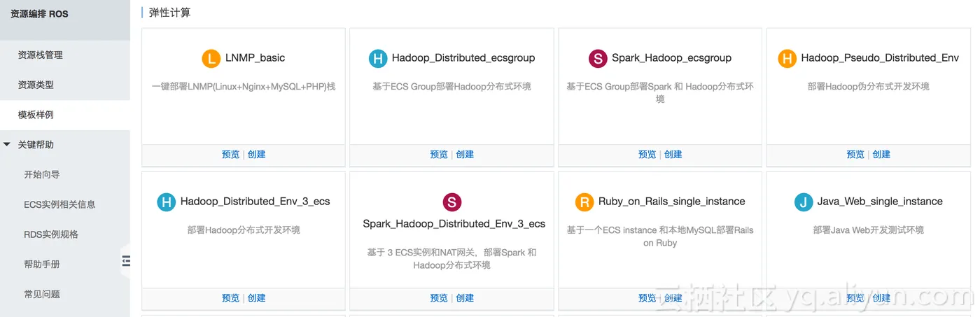Click the orange L icon for LNMP_basic
The width and height of the screenshot is (980, 317).
pyautogui.click(x=211, y=59)
